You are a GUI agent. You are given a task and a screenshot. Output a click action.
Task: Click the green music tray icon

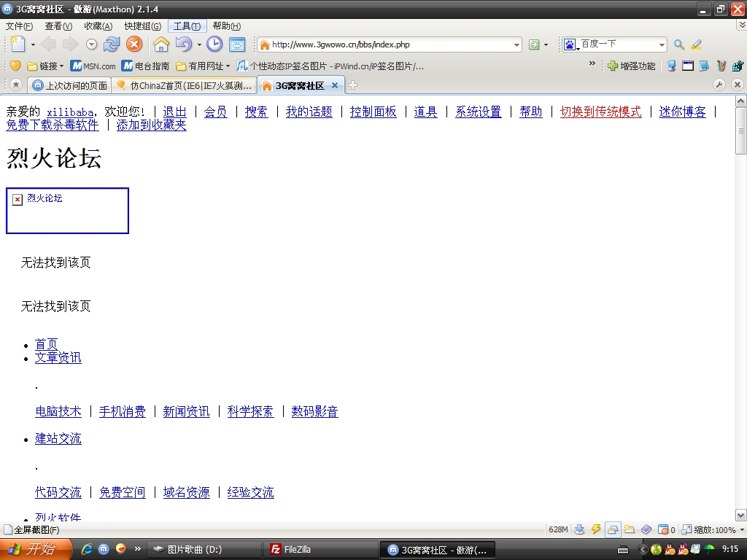656,549
